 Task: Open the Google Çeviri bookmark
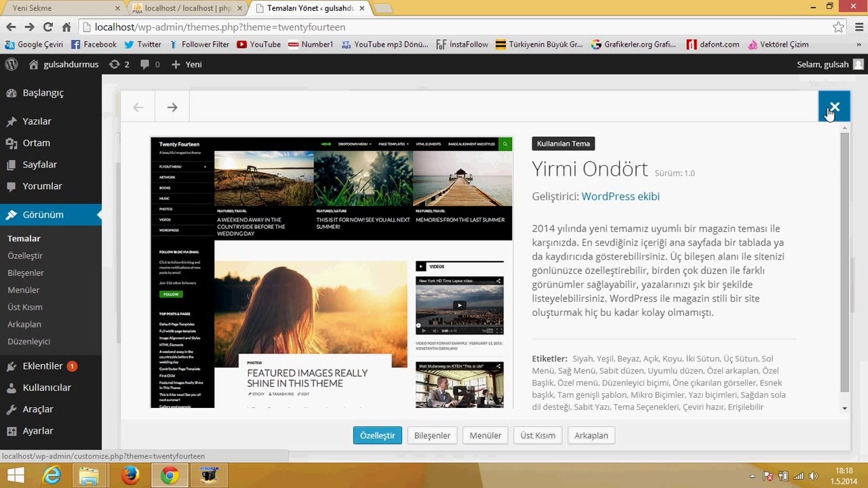34,45
